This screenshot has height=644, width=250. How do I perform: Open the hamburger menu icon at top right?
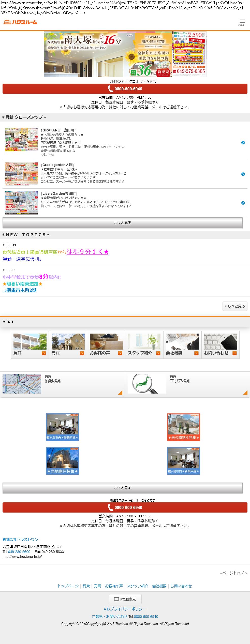click(x=242, y=22)
